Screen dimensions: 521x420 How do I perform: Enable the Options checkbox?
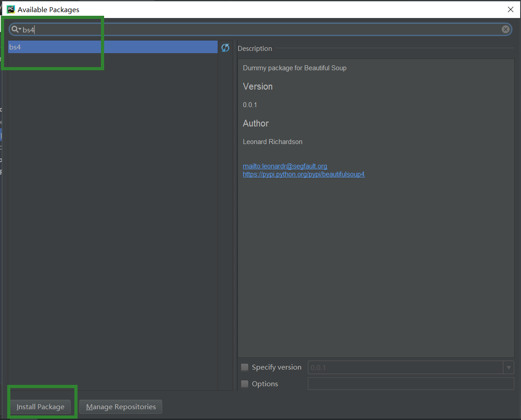pos(245,384)
